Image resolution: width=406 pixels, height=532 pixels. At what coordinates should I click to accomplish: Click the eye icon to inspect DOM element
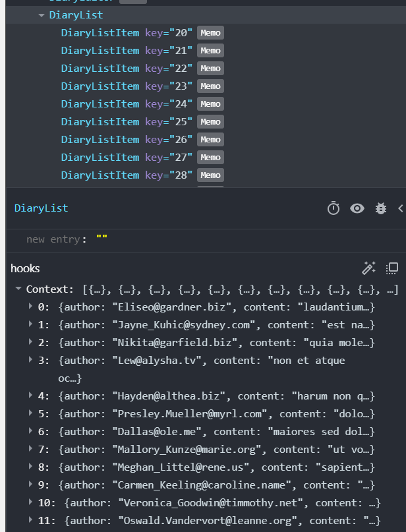coord(357,208)
